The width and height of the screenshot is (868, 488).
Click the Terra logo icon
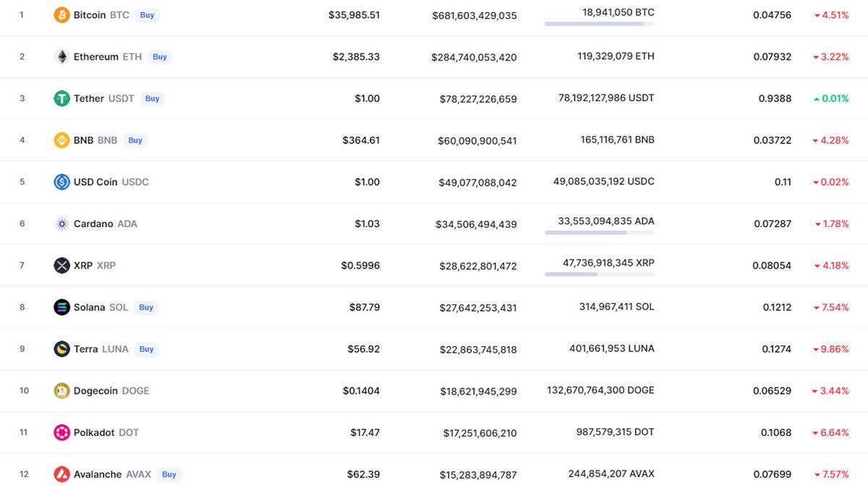pyautogui.click(x=61, y=348)
